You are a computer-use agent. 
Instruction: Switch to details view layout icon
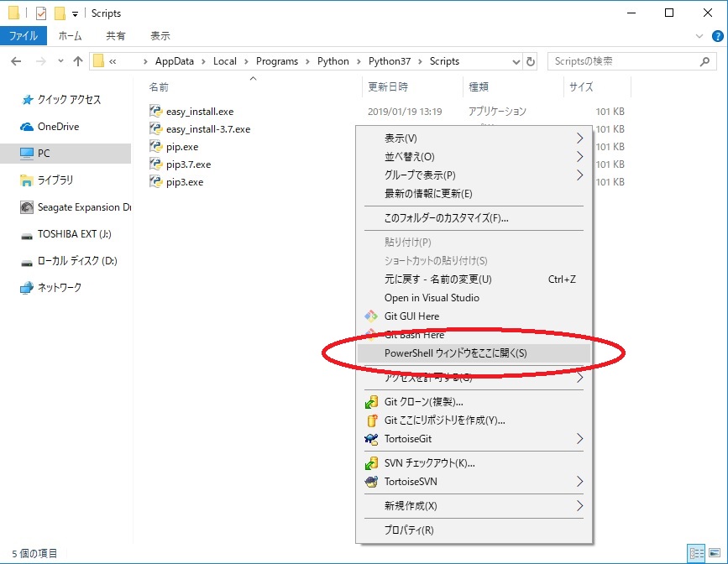[x=696, y=553]
